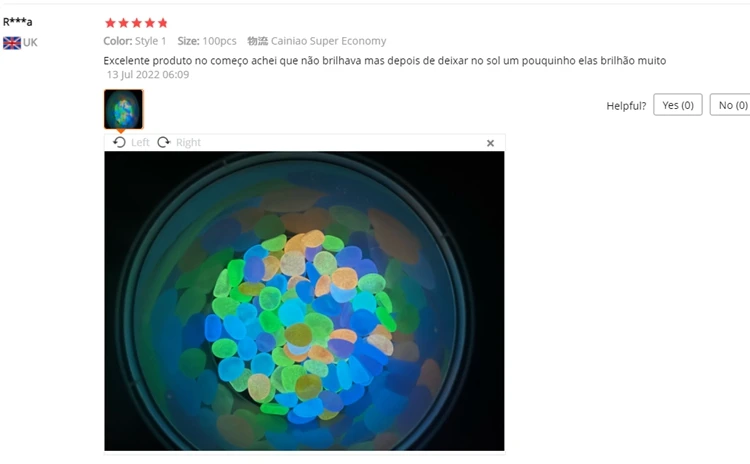The image size is (750, 464).
Task: Click the "Right" rotate label
Action: pos(188,143)
